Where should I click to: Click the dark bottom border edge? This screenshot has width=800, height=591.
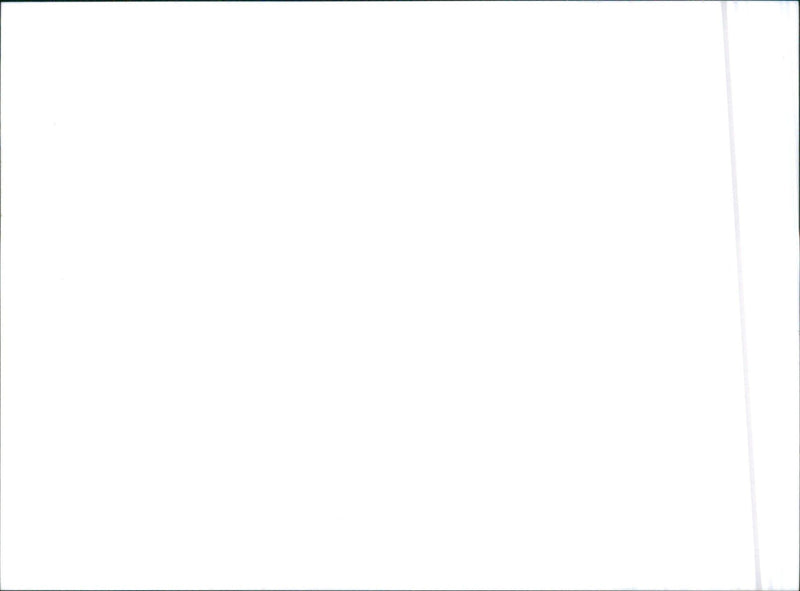[x=400, y=590]
